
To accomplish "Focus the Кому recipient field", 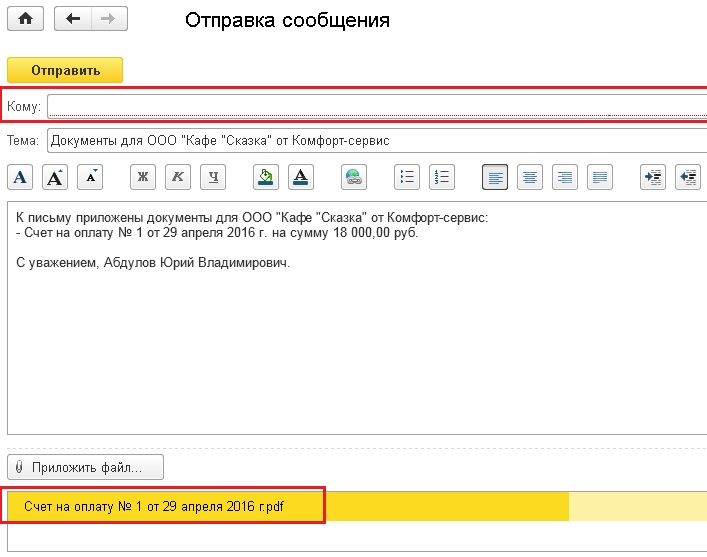I will (377, 106).
